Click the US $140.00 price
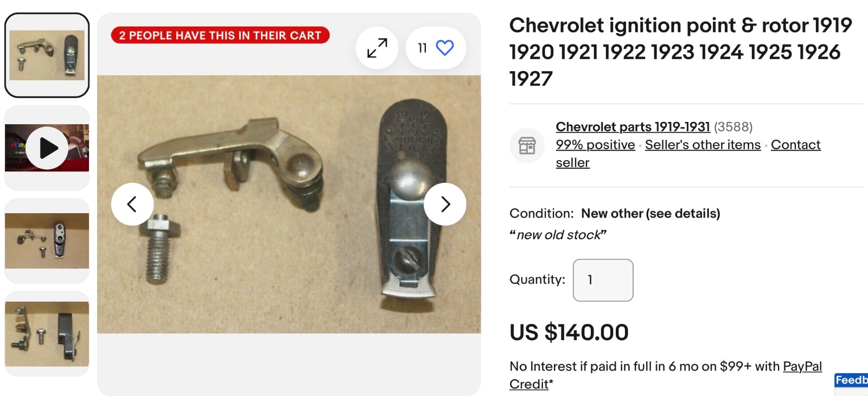 569,333
